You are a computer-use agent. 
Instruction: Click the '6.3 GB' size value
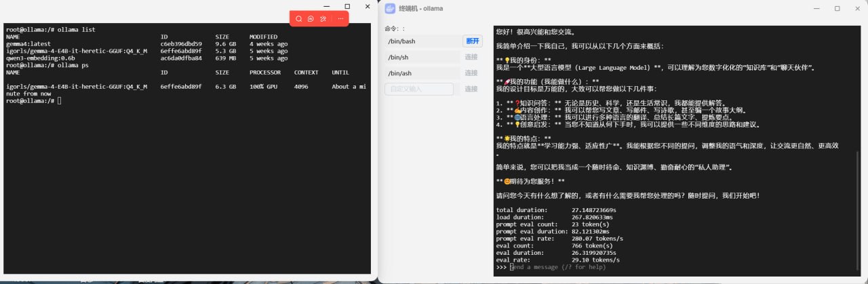[226, 87]
